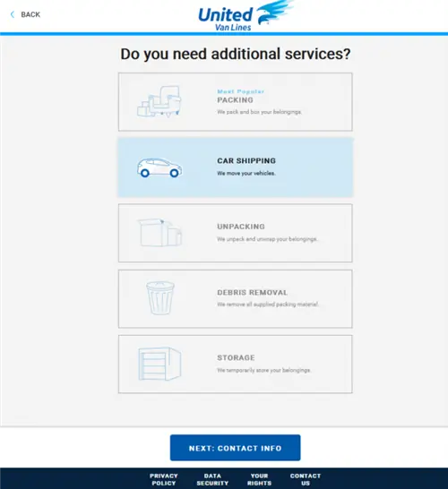Select the DEBRIS REMOVAL service title
The height and width of the screenshot is (489, 448).
tap(253, 292)
